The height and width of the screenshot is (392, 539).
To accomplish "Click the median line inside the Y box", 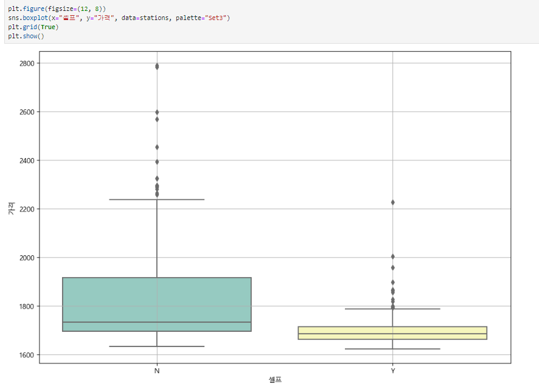I will pyautogui.click(x=392, y=334).
